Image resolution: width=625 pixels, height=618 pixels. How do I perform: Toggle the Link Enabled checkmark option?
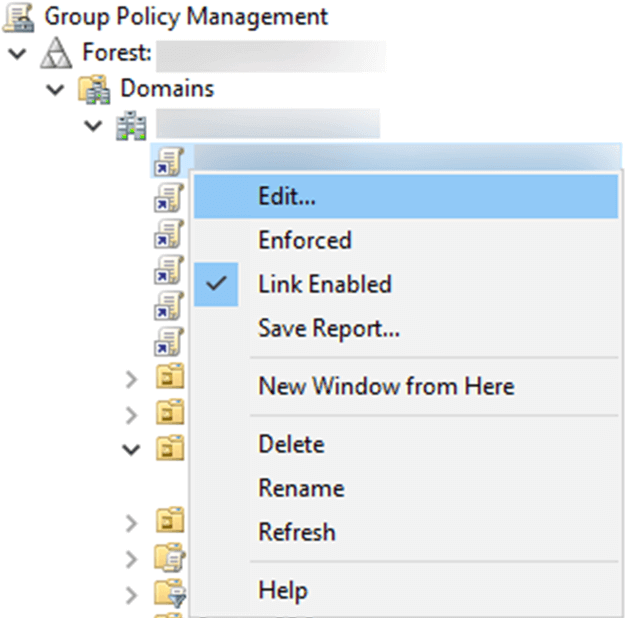coord(324,284)
